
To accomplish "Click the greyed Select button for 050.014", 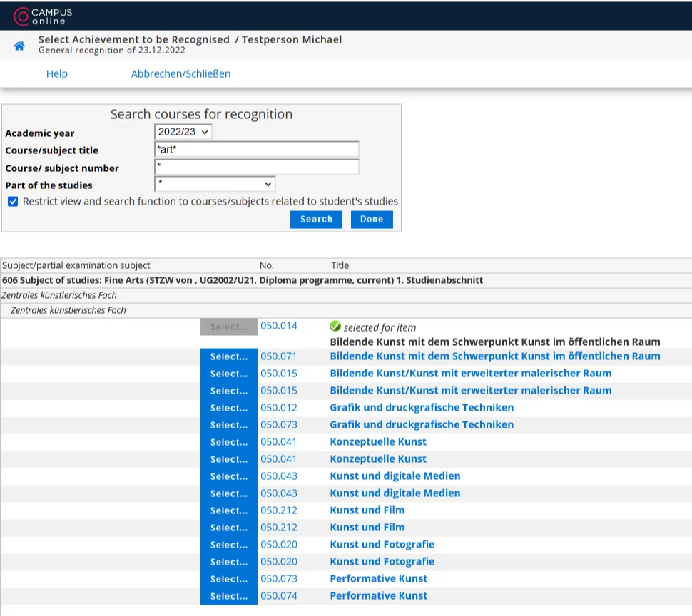I will tap(228, 327).
